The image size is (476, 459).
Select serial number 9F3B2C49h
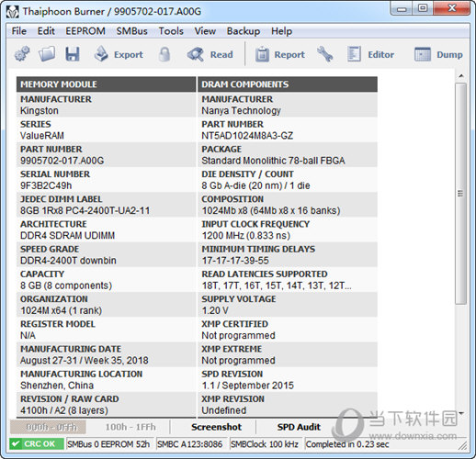(x=46, y=185)
